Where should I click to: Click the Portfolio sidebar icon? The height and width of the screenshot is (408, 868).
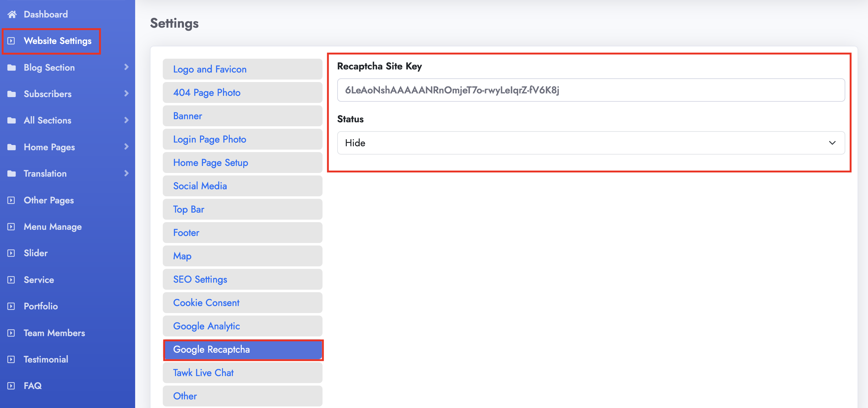pyautogui.click(x=11, y=306)
